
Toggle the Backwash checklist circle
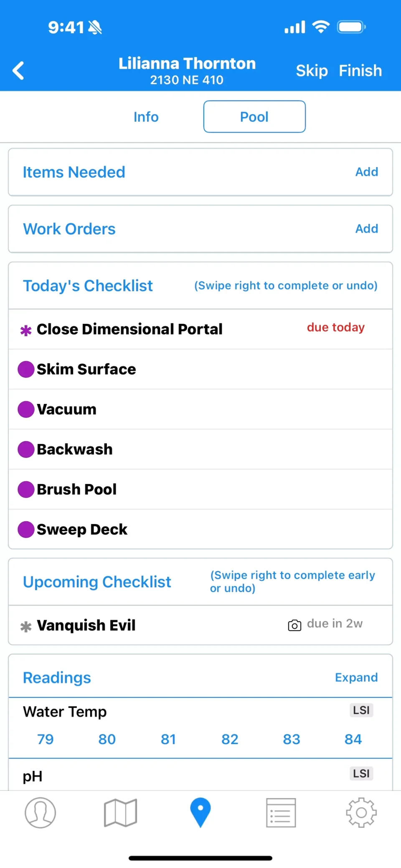[26, 449]
